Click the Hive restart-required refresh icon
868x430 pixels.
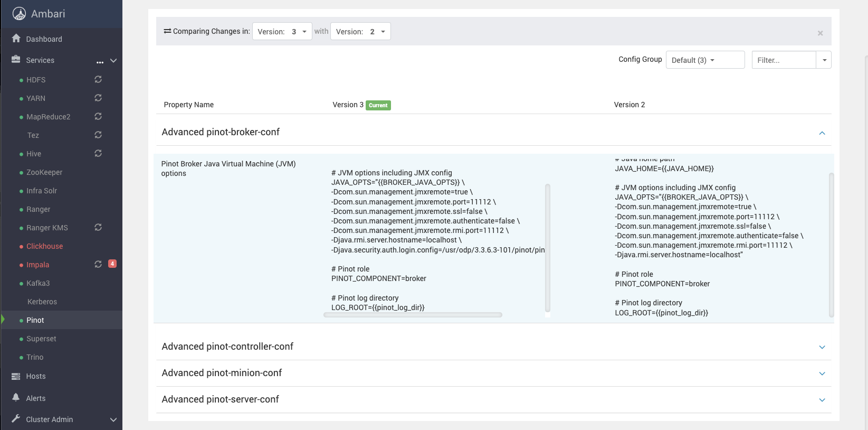point(98,153)
